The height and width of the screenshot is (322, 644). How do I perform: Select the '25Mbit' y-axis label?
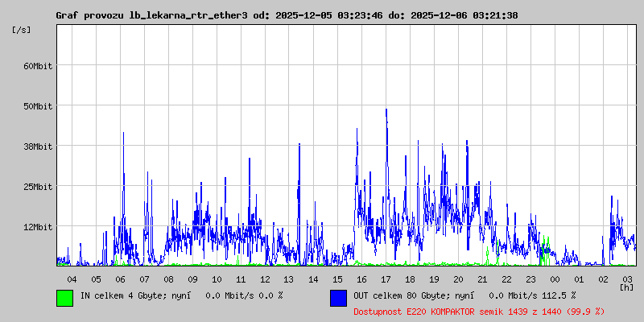tap(38, 187)
